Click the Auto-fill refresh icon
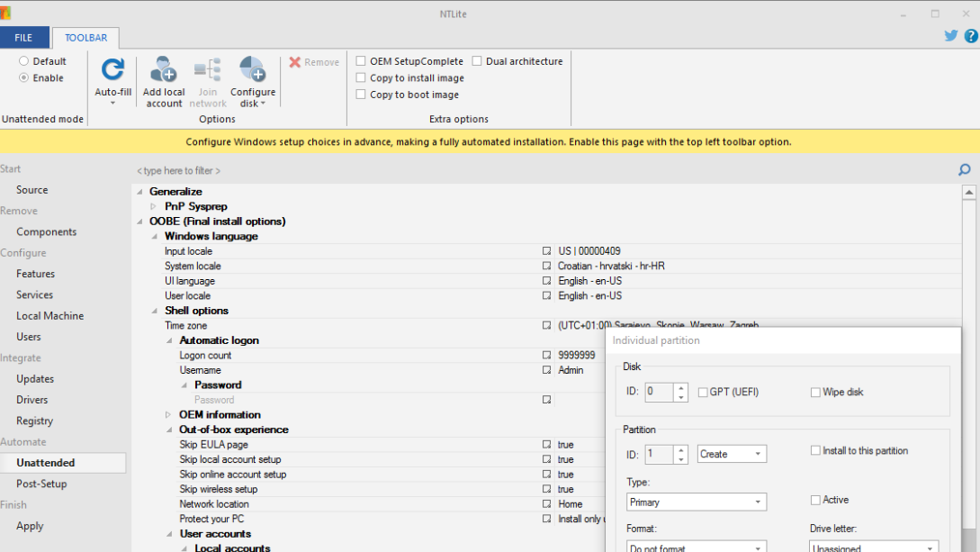Image resolution: width=980 pixels, height=552 pixels. tap(112, 69)
